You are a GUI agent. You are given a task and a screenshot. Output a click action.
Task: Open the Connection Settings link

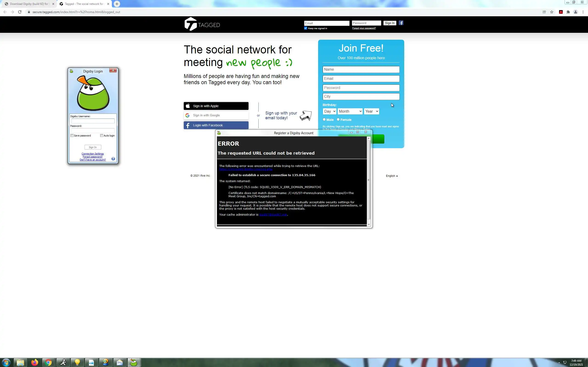[93, 154]
